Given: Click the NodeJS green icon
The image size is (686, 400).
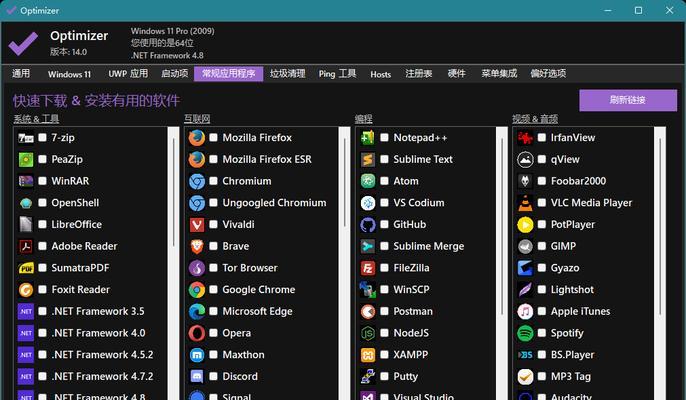Looking at the screenshot, I should [368, 333].
